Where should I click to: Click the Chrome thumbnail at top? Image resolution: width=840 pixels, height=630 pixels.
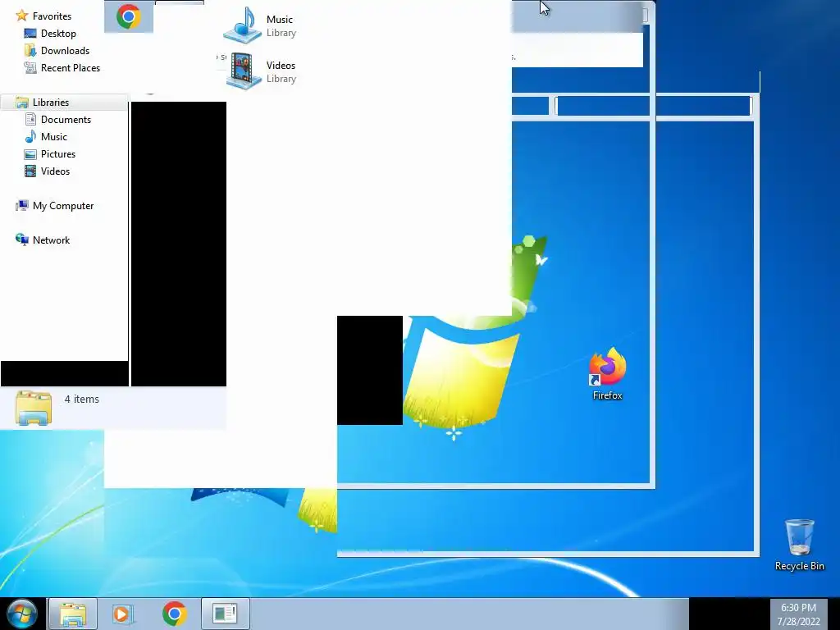[x=129, y=16]
